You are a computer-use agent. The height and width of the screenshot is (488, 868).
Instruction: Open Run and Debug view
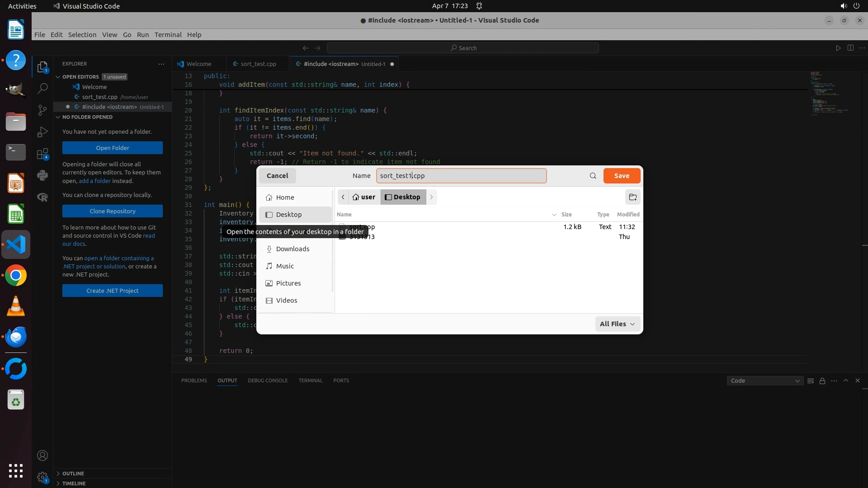coord(42,132)
